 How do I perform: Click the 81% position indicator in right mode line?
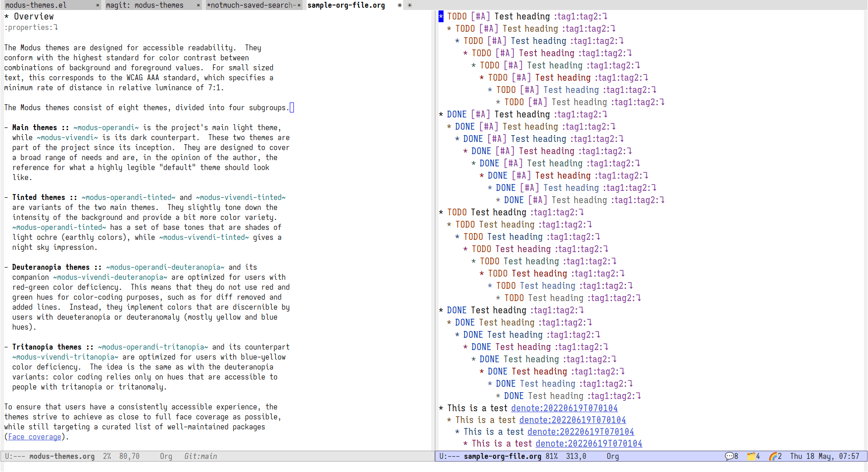[x=551, y=456]
